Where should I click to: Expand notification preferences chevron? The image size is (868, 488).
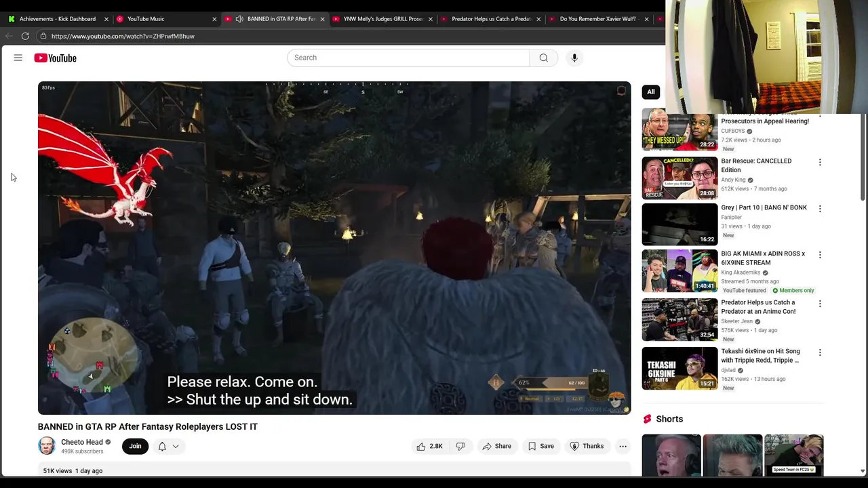click(x=175, y=446)
